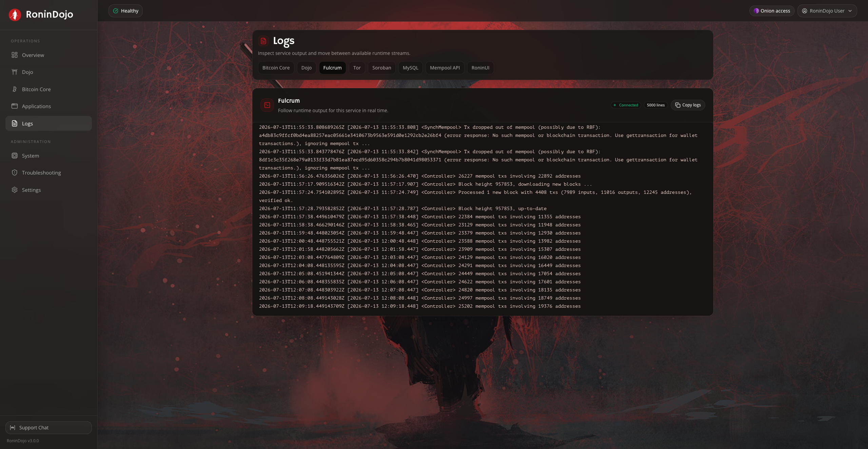Open Troubleshooting in the sidebar
Image resolution: width=868 pixels, height=449 pixels.
[48, 172]
